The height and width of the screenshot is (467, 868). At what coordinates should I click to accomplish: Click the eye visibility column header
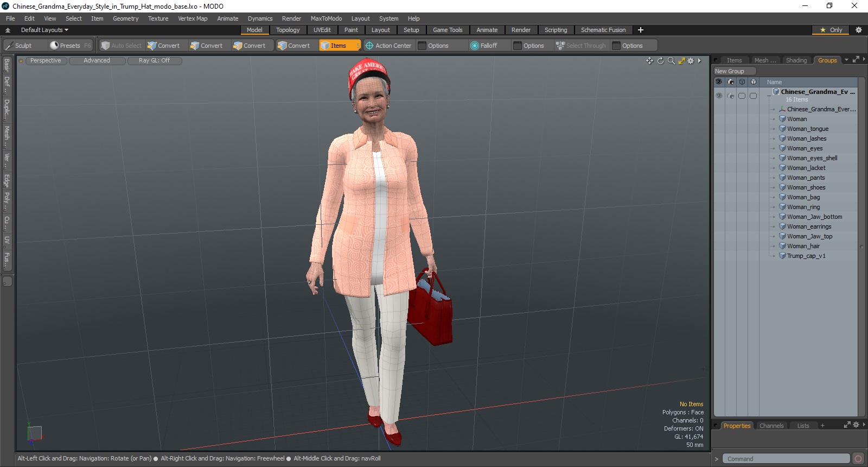tap(719, 82)
